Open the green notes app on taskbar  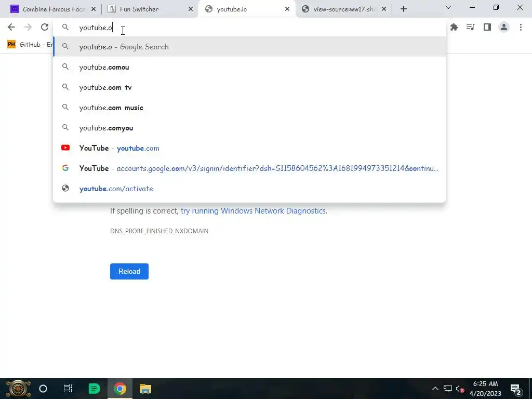94,389
